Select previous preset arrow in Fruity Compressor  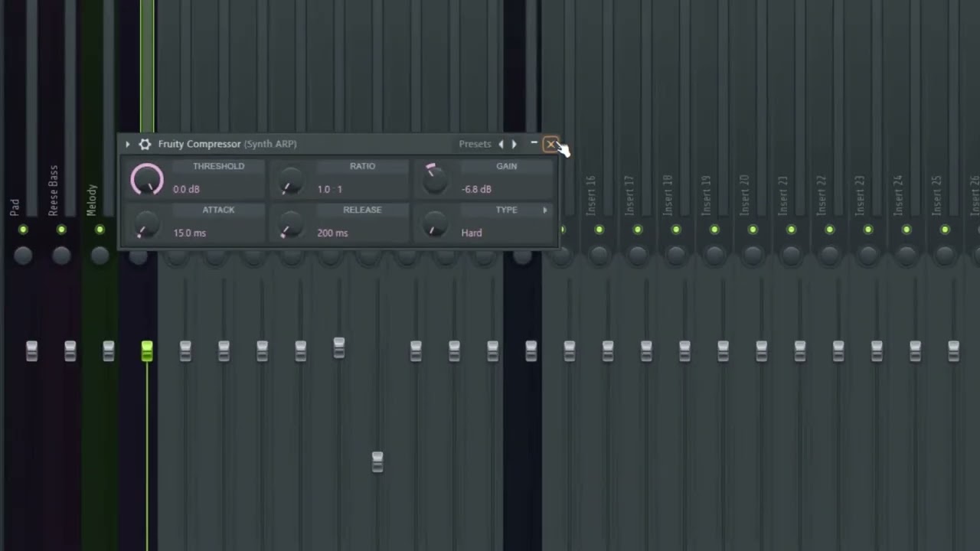(501, 144)
